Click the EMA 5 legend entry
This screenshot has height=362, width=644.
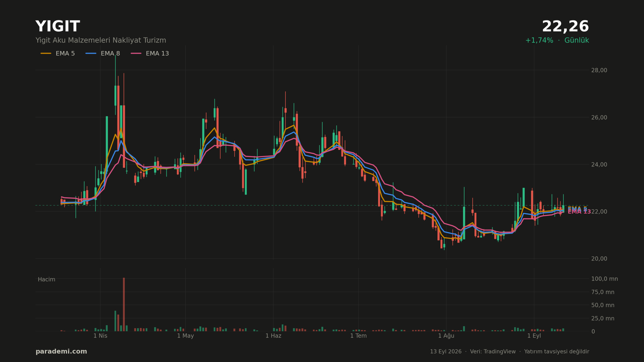(x=58, y=53)
